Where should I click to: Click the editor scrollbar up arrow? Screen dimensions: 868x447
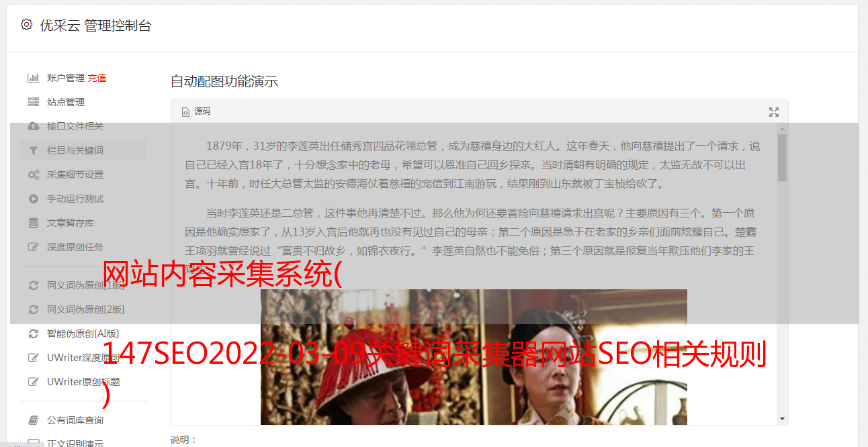[x=782, y=128]
